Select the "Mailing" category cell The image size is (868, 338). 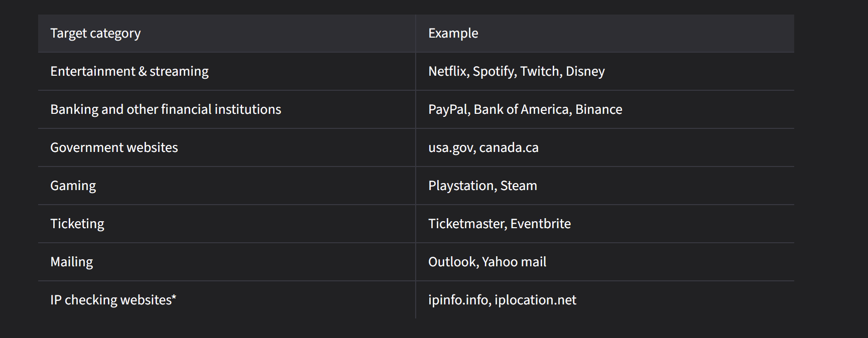click(x=72, y=262)
